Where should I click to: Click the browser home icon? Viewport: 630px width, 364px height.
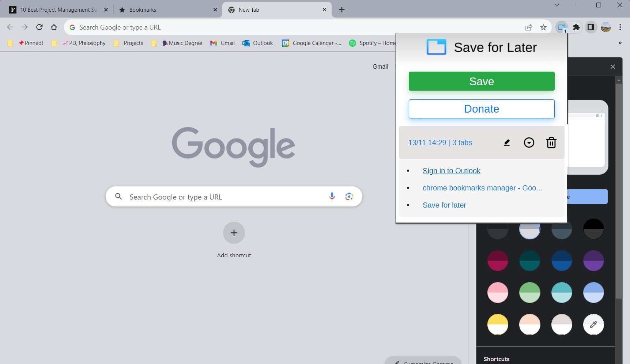(x=54, y=27)
